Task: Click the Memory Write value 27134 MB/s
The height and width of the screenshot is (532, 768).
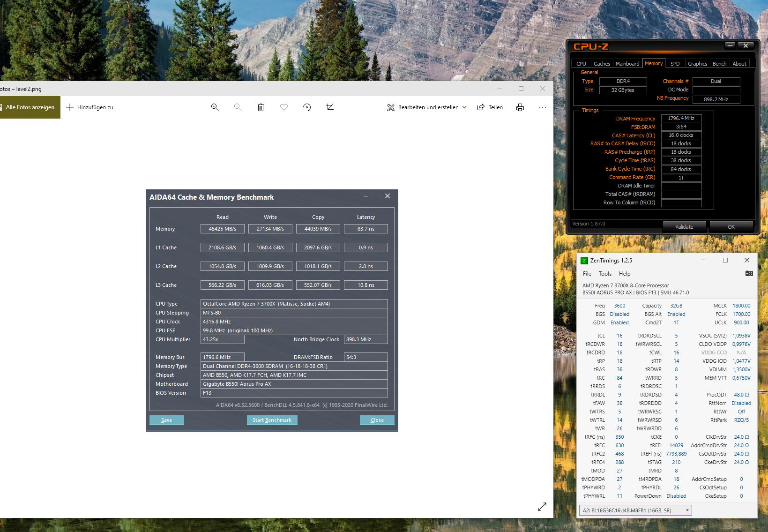Action: [x=270, y=229]
